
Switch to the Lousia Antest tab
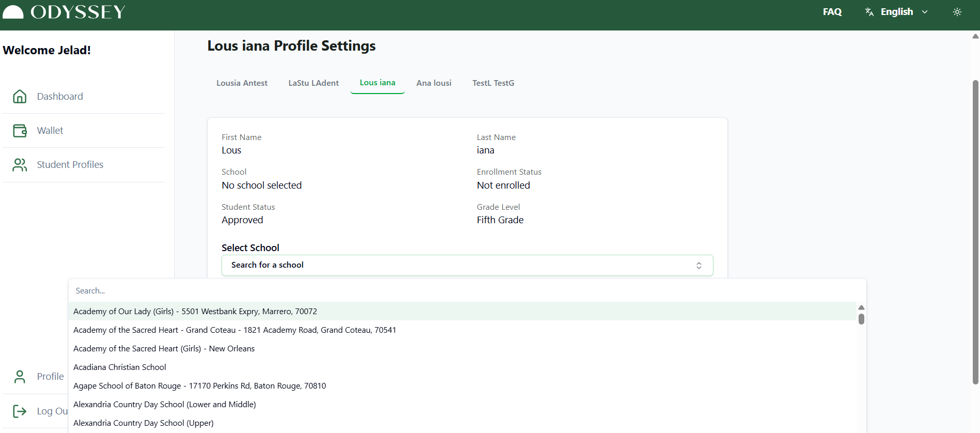(x=242, y=83)
